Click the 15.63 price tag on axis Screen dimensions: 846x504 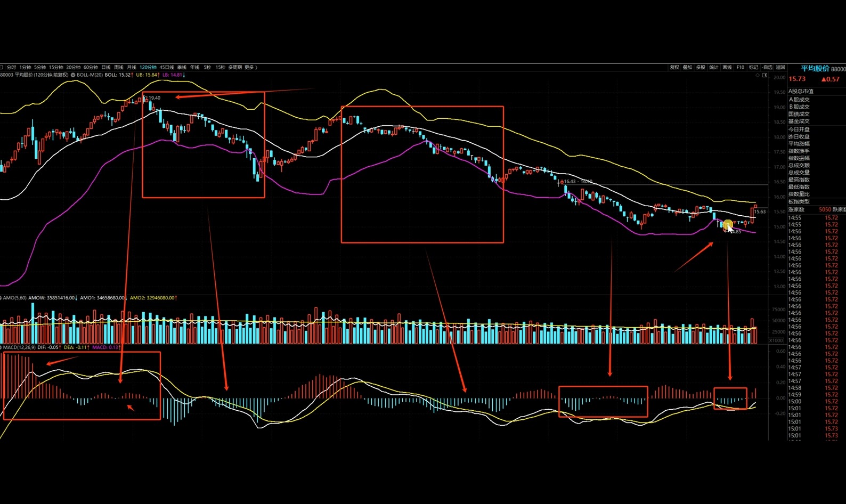760,212
